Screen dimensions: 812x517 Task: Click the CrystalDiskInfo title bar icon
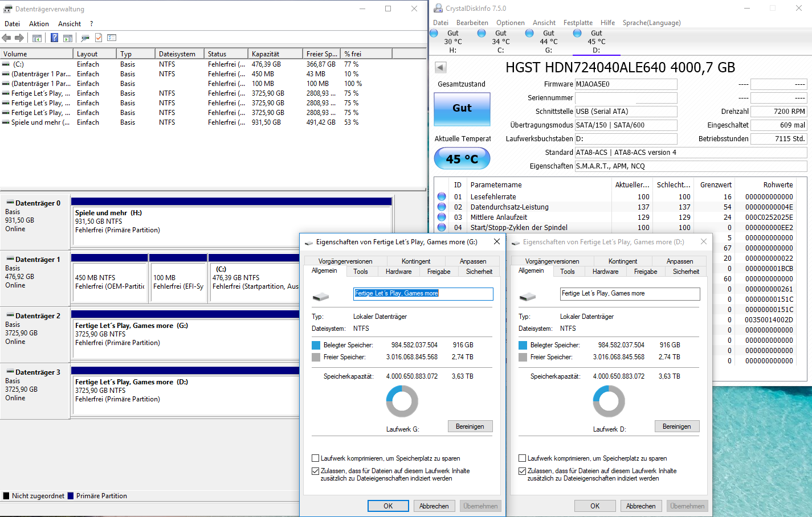[x=438, y=8]
